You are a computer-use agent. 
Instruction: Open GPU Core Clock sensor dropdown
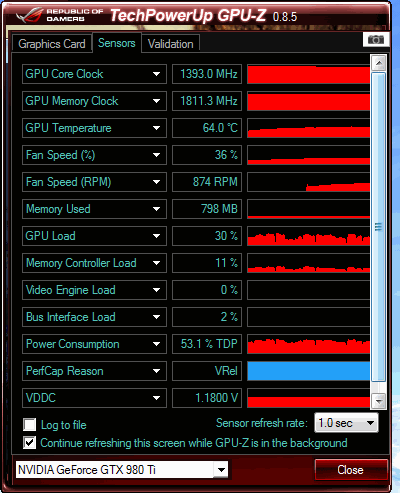point(156,74)
